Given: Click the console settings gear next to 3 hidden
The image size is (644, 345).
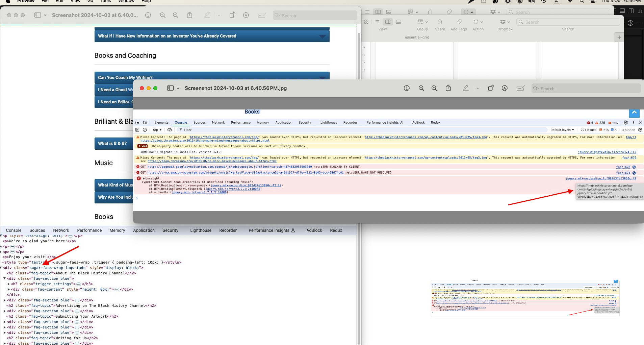Looking at the screenshot, I should click(640, 130).
